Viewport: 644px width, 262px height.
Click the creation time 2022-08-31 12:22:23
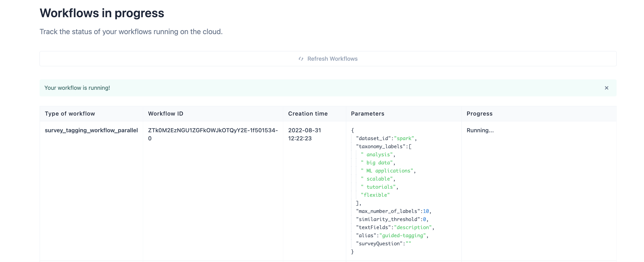(305, 134)
